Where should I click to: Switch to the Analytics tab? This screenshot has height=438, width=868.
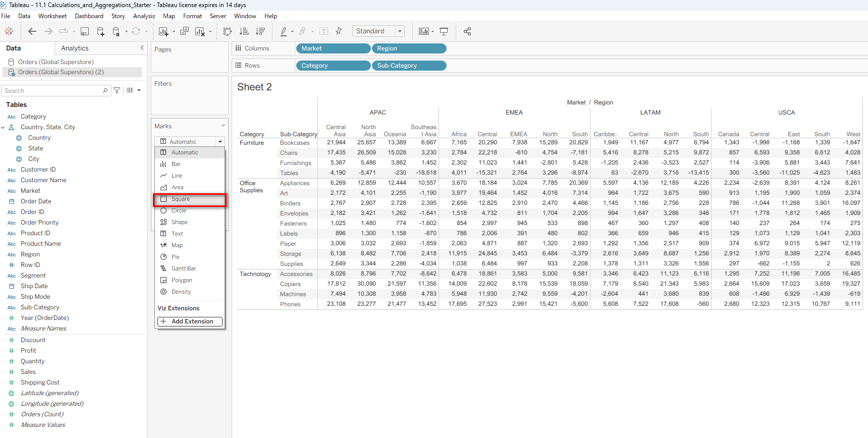pos(75,48)
